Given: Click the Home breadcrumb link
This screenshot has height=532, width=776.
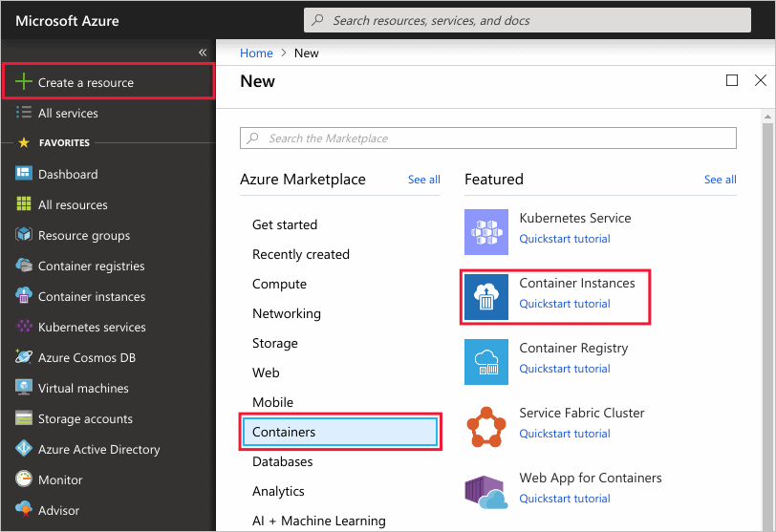Looking at the screenshot, I should (256, 53).
